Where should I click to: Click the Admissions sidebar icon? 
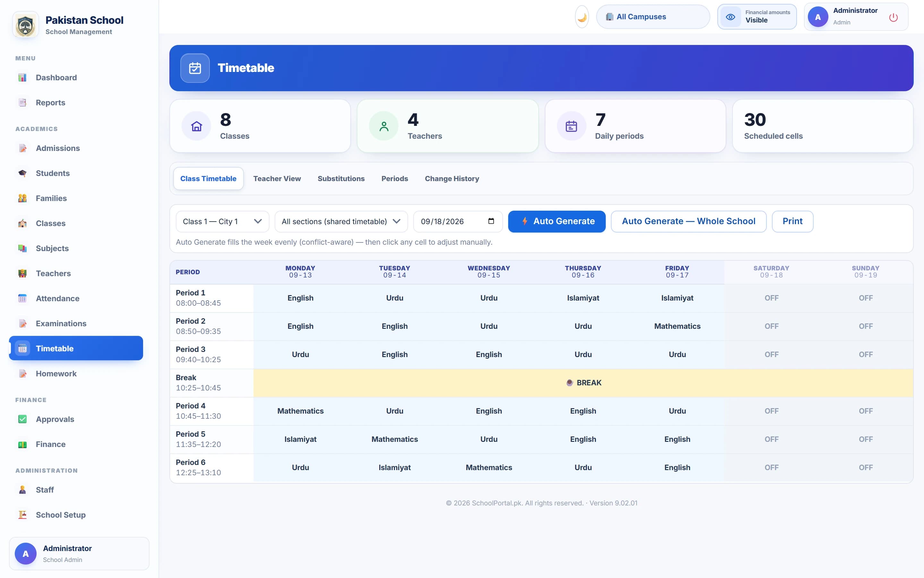pyautogui.click(x=22, y=148)
